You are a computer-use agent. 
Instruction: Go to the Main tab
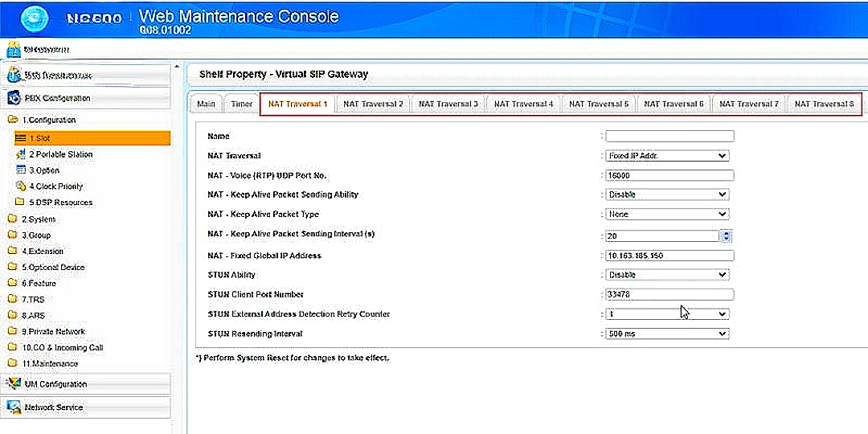206,104
